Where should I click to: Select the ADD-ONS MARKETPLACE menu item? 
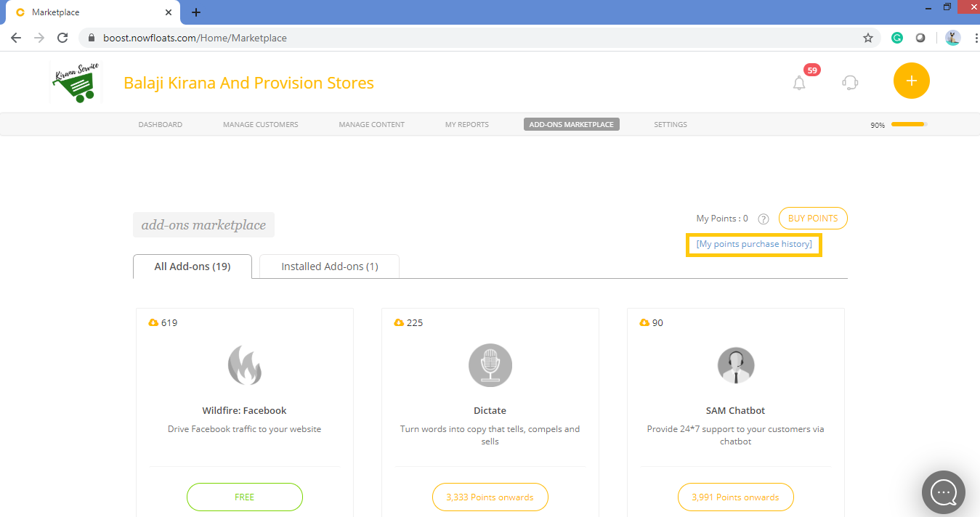click(x=571, y=124)
